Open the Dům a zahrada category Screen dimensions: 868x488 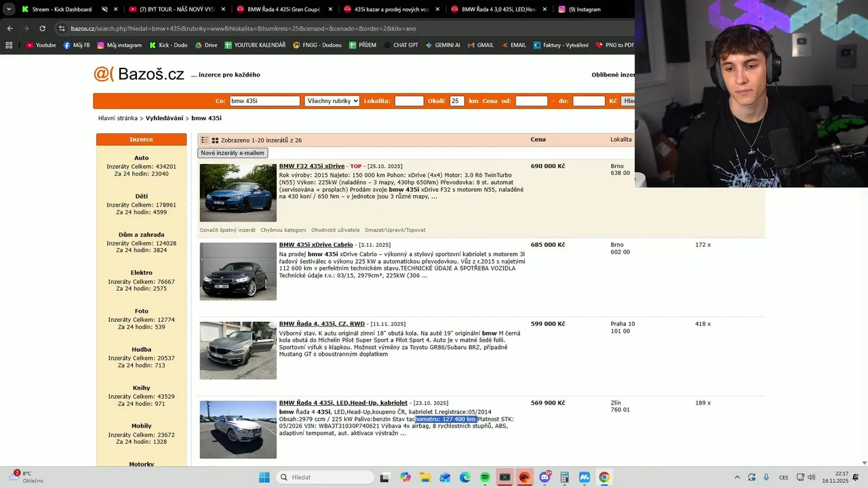pyautogui.click(x=141, y=235)
